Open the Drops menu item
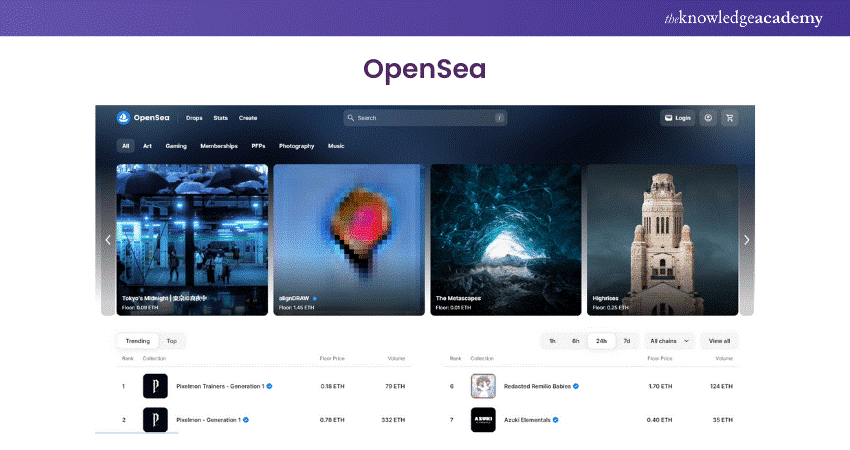The width and height of the screenshot is (850, 450). 194,118
